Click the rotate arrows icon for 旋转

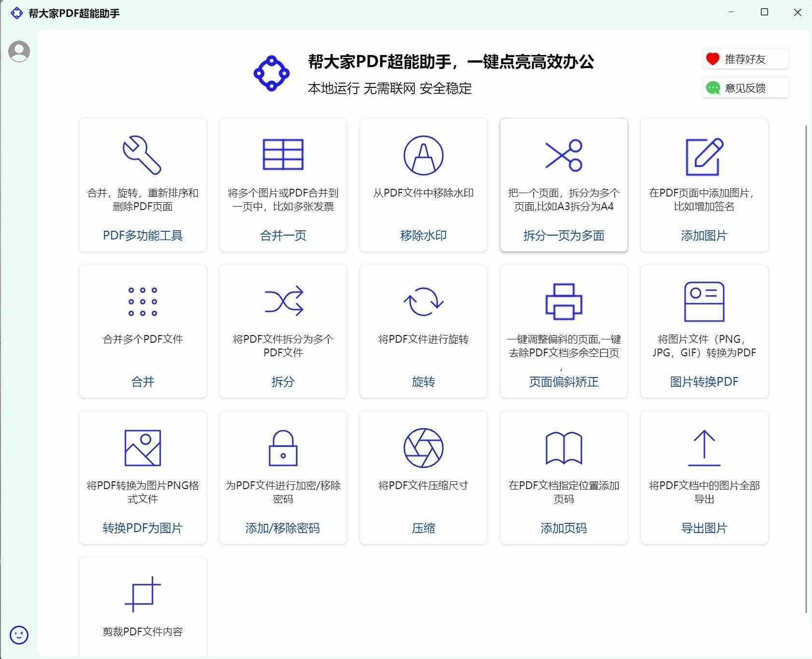(424, 302)
